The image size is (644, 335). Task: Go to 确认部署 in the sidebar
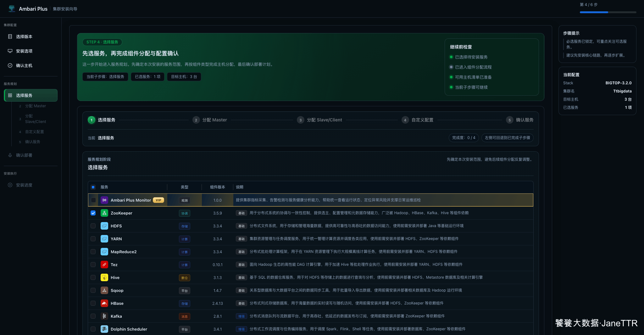(31, 155)
